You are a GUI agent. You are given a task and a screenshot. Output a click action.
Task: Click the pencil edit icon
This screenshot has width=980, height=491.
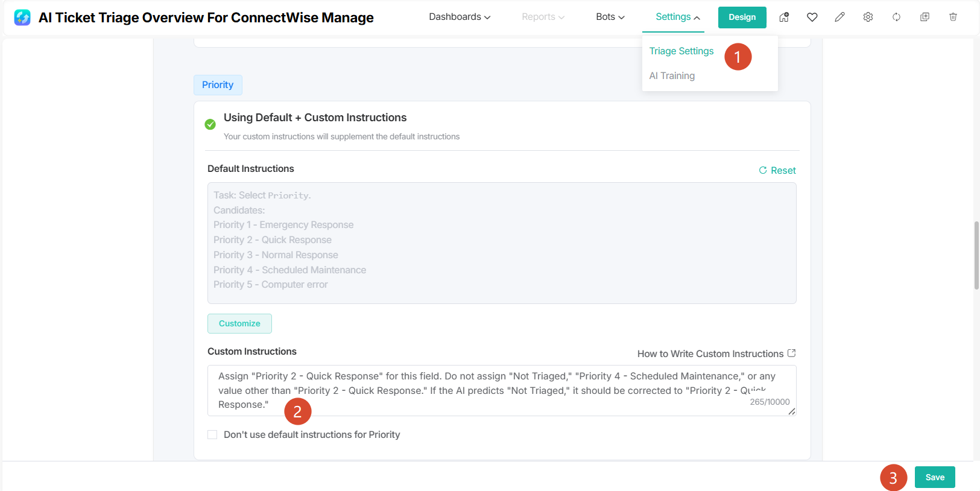tap(839, 17)
